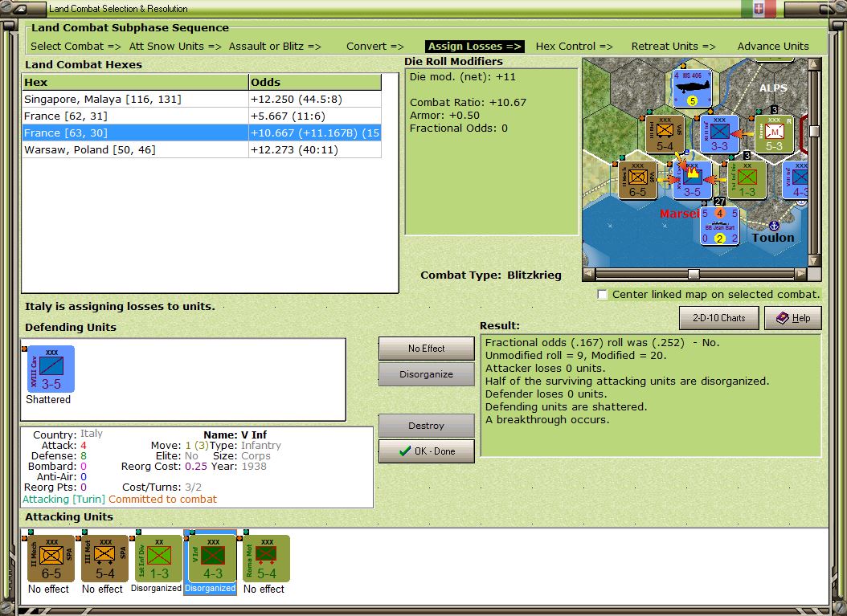
Task: Click the Attacking [Turin] status text
Action: 63,500
